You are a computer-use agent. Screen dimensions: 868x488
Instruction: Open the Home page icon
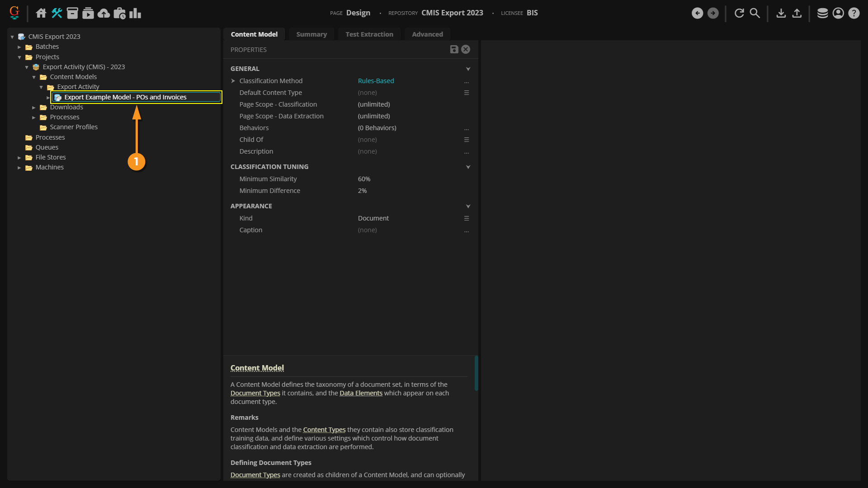(x=41, y=13)
